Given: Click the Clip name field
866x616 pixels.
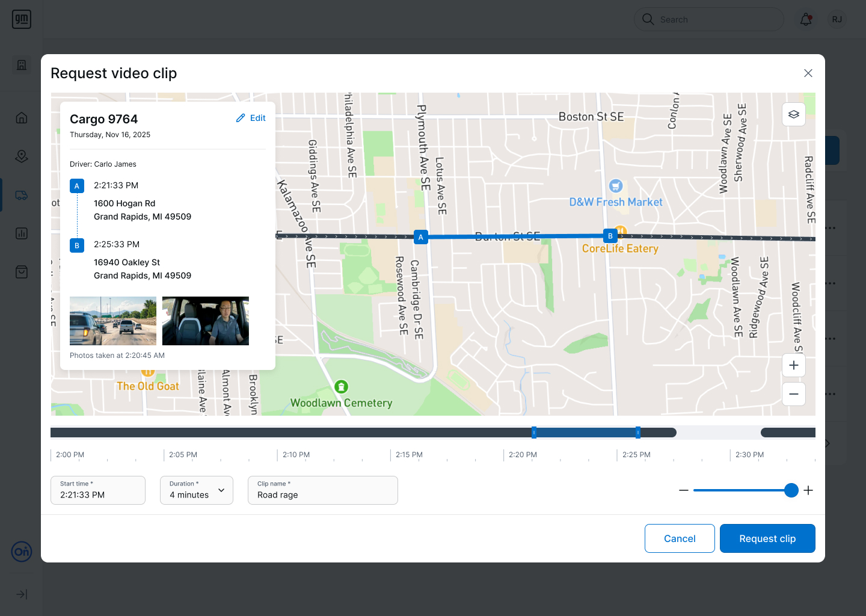Looking at the screenshot, I should tap(323, 490).
